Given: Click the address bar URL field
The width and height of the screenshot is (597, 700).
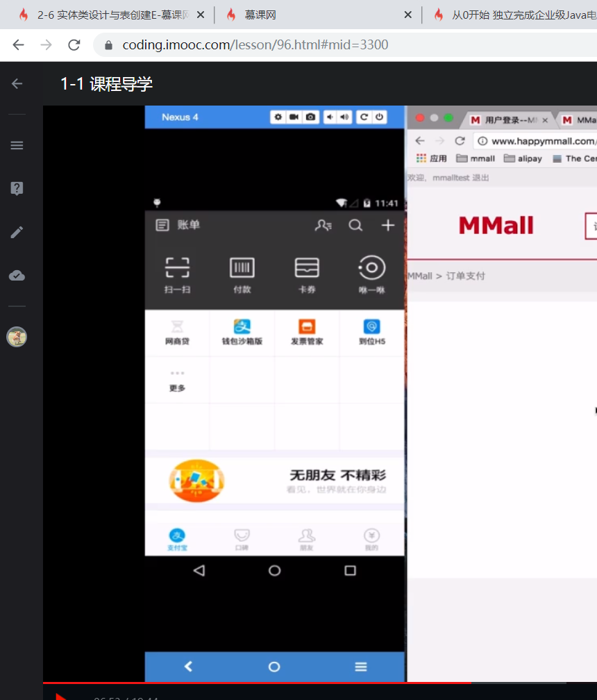Looking at the screenshot, I should tap(345, 44).
